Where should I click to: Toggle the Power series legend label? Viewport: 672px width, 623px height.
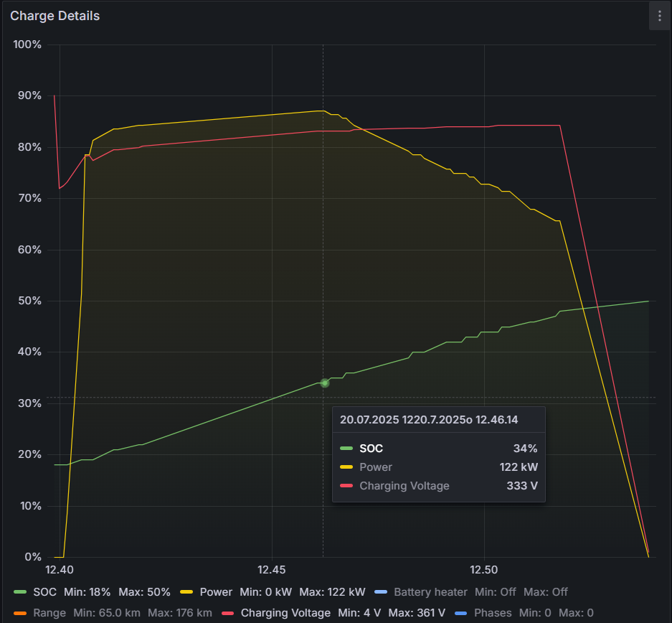216,592
